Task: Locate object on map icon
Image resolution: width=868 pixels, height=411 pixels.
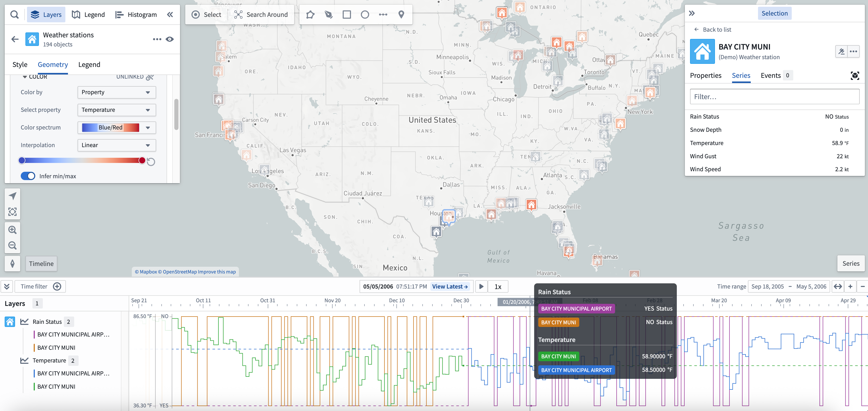Action: [855, 76]
